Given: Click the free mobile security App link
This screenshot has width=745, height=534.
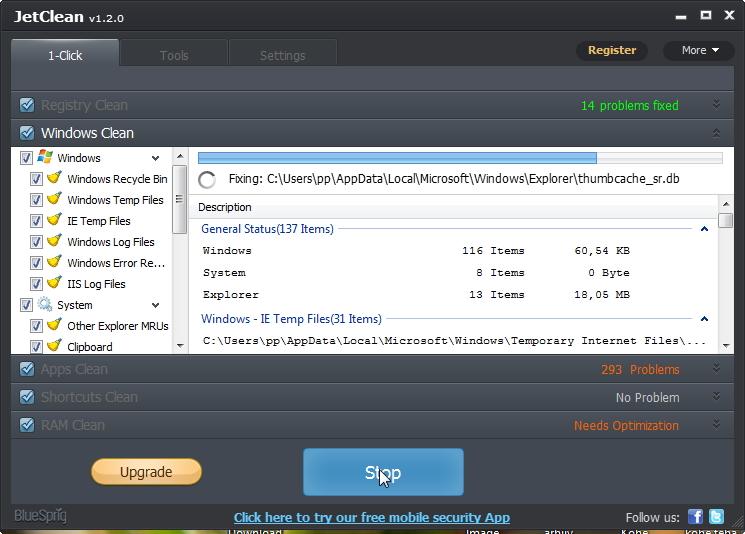Looking at the screenshot, I should pos(371,517).
